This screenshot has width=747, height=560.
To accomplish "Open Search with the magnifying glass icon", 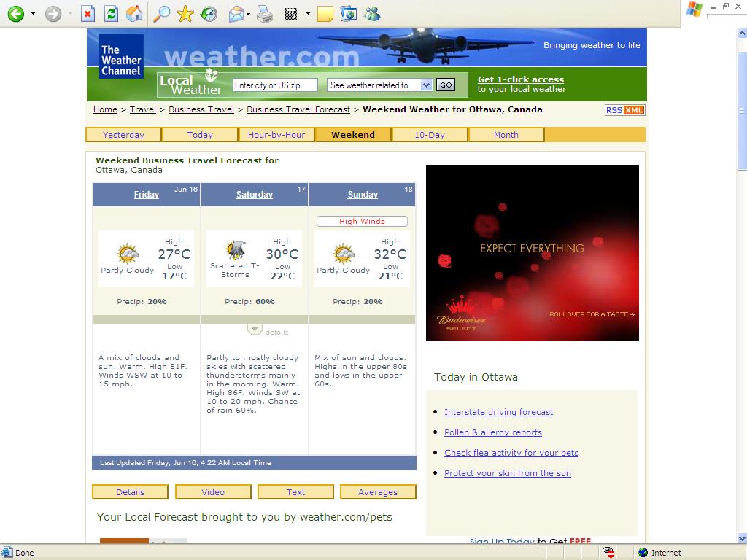I will (161, 14).
